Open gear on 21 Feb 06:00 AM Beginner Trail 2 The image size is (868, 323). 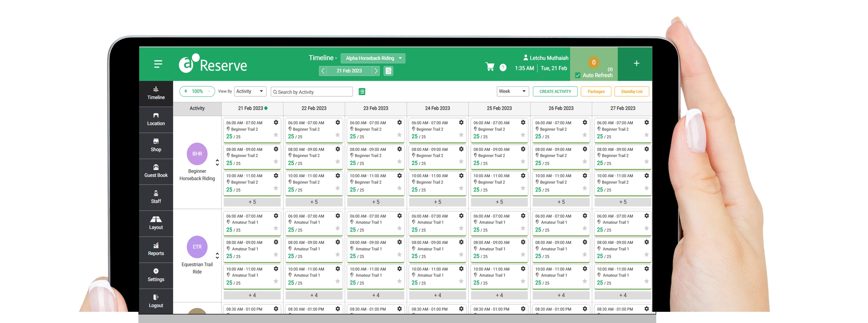tap(276, 122)
